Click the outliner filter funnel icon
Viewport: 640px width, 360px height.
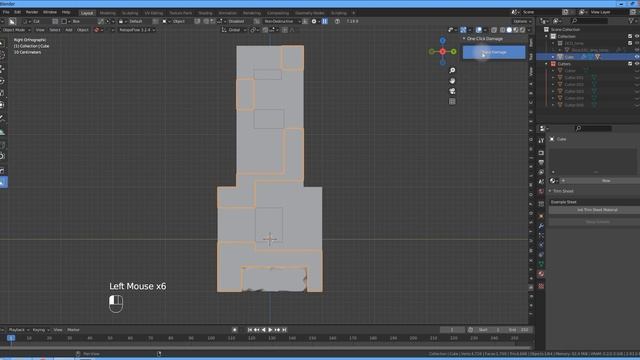point(632,21)
